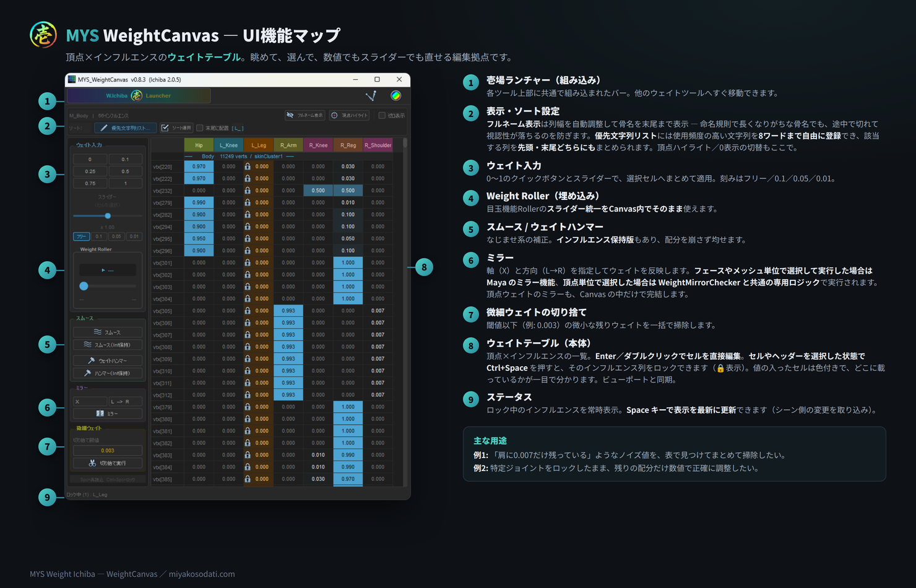The width and height of the screenshot is (916, 588).
Task: Open the priority string list editor
Action: (x=124, y=128)
